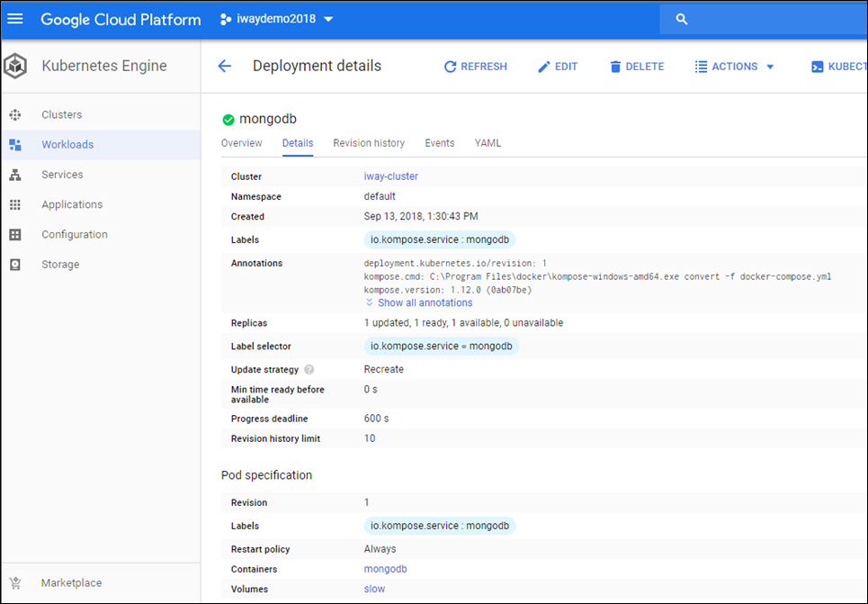Click the DELETE button
The width and height of the screenshot is (868, 604).
tap(637, 67)
